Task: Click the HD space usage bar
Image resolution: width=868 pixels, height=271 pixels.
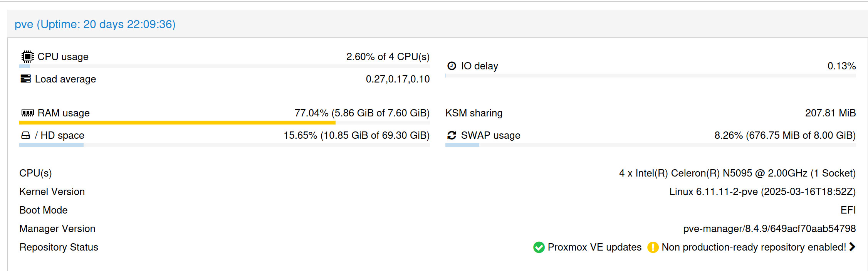Action: pos(224,145)
